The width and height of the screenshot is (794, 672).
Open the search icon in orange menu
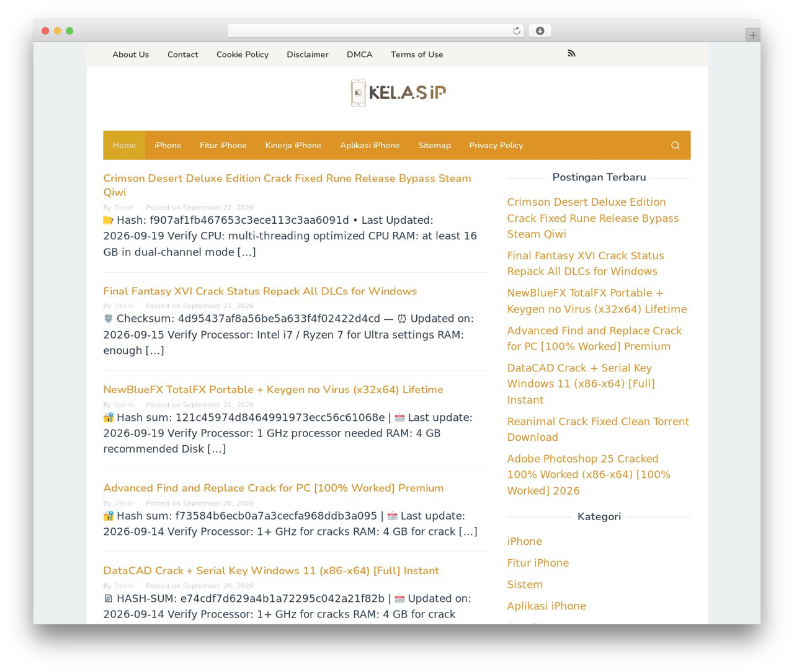tap(676, 146)
